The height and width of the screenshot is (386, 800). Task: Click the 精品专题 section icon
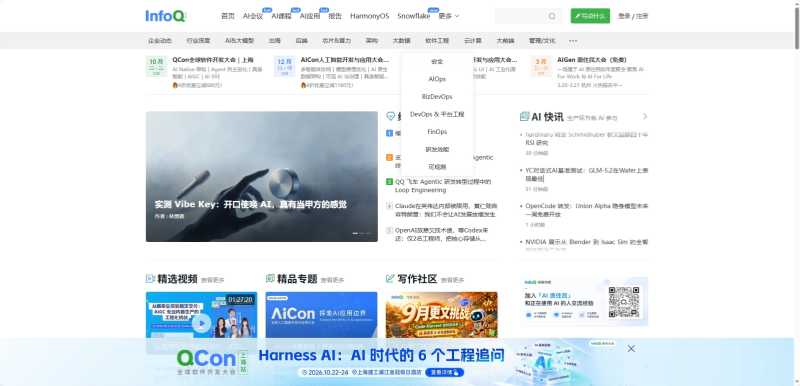(270, 278)
